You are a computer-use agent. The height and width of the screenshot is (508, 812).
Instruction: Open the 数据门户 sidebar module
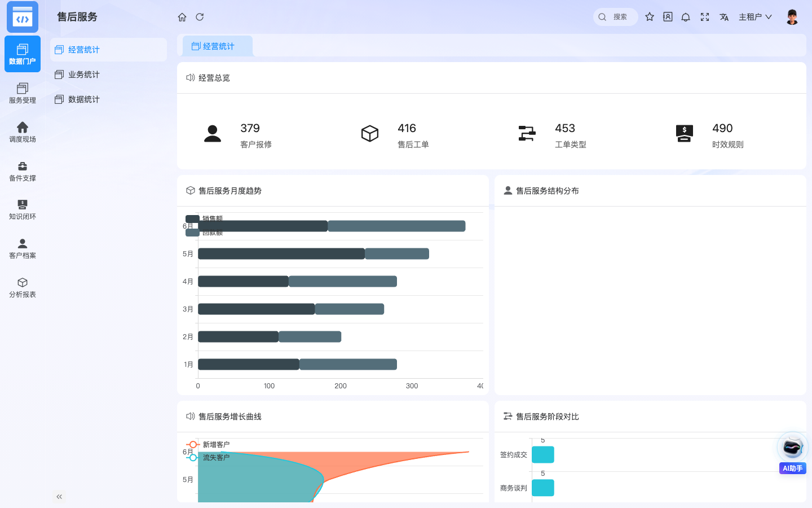tap(23, 54)
